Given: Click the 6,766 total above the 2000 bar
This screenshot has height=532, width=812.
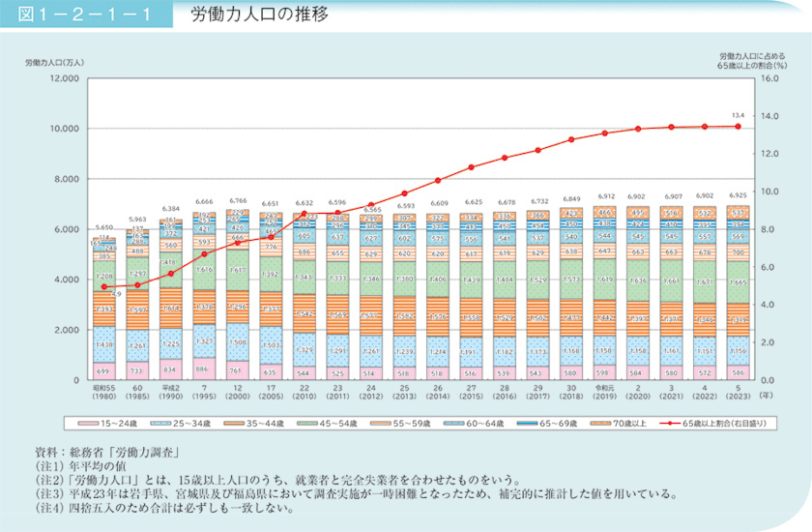Looking at the screenshot, I should tap(236, 199).
